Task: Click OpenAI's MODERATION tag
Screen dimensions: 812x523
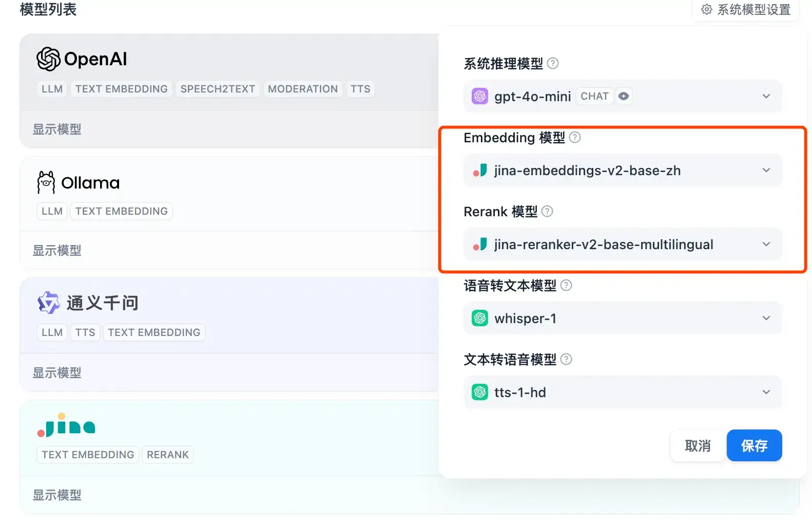Action: click(303, 89)
